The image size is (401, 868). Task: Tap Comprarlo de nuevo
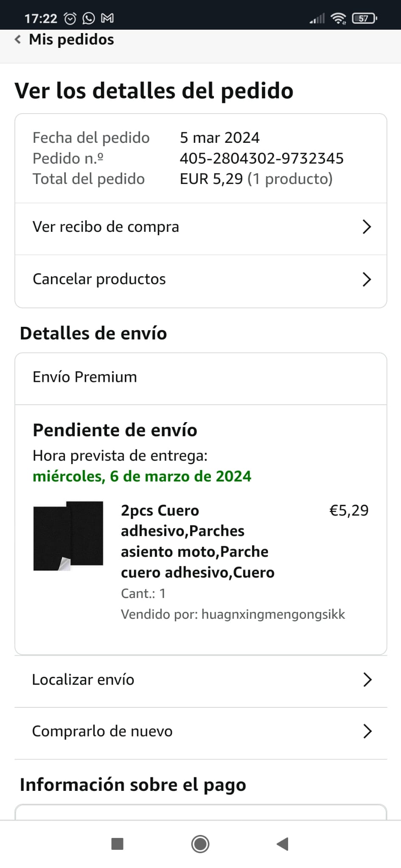102,732
